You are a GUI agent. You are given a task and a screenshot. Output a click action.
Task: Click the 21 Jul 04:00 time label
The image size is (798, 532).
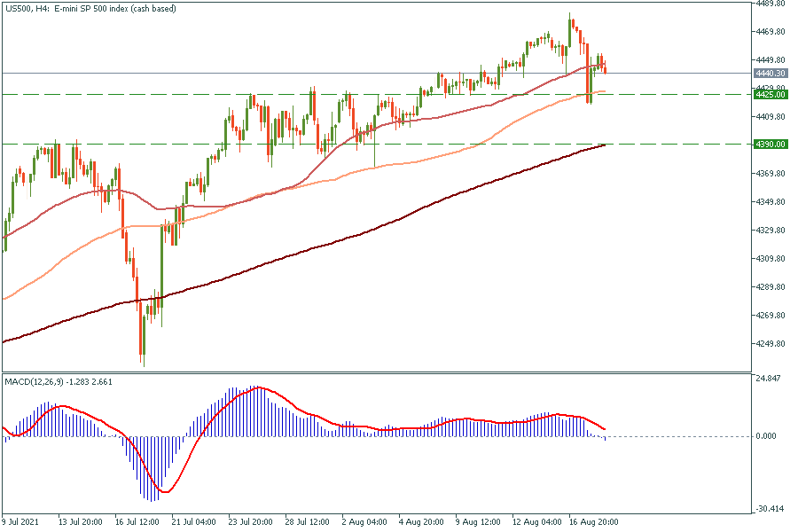click(x=195, y=522)
